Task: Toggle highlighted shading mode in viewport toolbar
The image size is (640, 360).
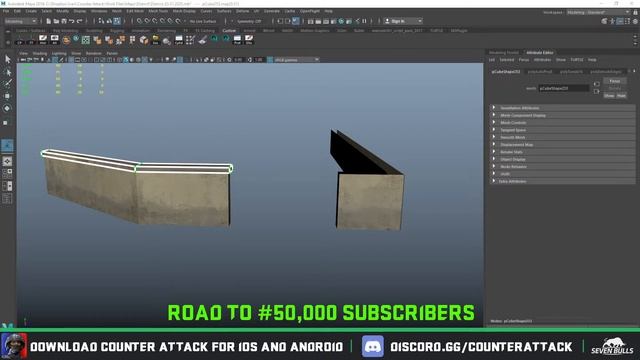Action: (x=126, y=60)
